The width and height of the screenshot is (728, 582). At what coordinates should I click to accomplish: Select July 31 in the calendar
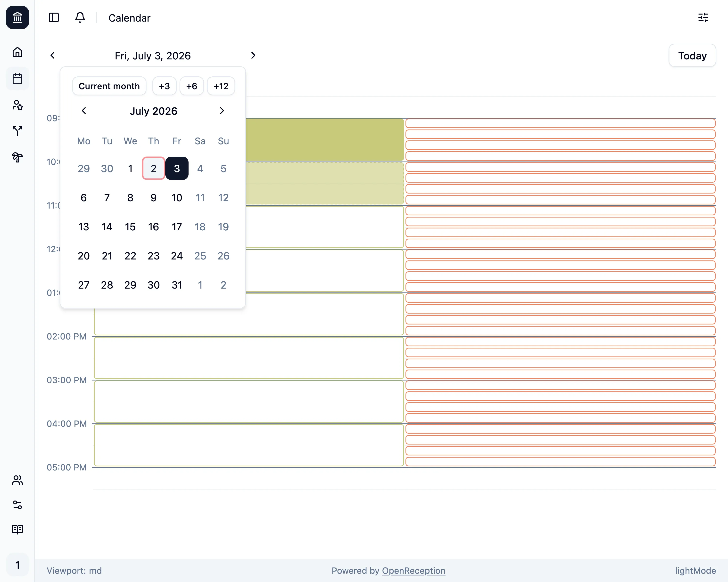(177, 285)
